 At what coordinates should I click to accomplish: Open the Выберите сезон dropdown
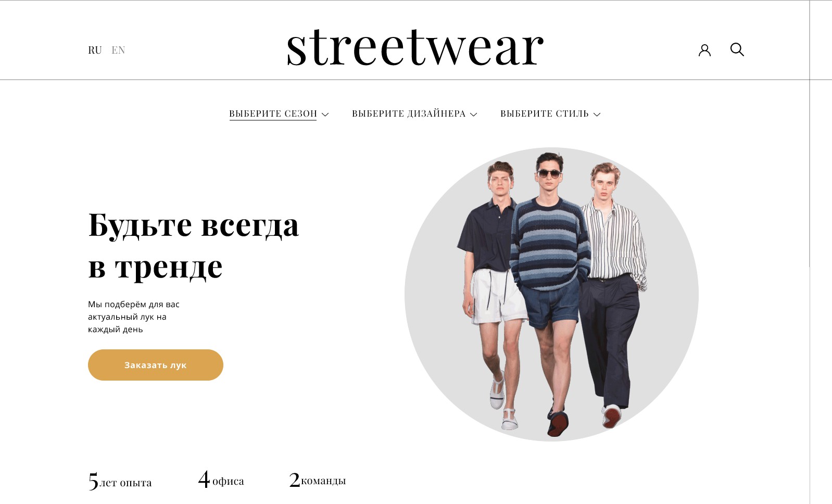pyautogui.click(x=279, y=114)
